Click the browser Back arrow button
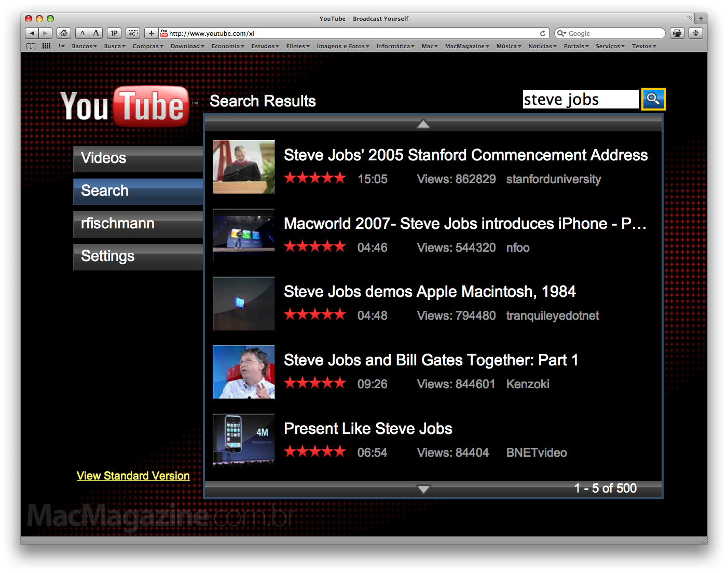728x573 pixels. click(32, 33)
